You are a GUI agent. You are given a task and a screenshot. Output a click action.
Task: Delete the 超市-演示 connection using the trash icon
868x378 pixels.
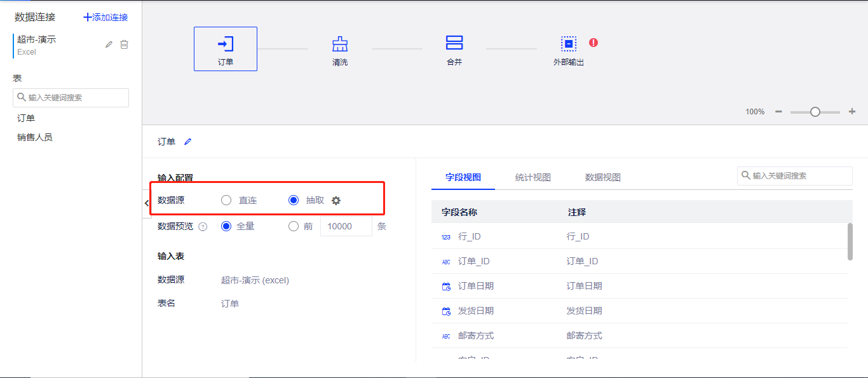125,44
